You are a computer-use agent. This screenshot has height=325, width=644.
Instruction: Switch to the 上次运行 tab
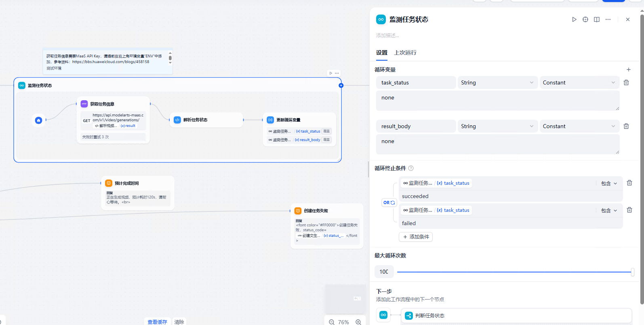[x=405, y=53]
